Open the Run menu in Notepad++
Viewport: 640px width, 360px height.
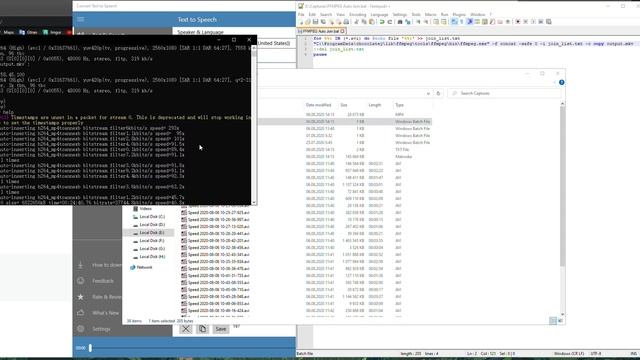pyautogui.click(x=444, y=14)
